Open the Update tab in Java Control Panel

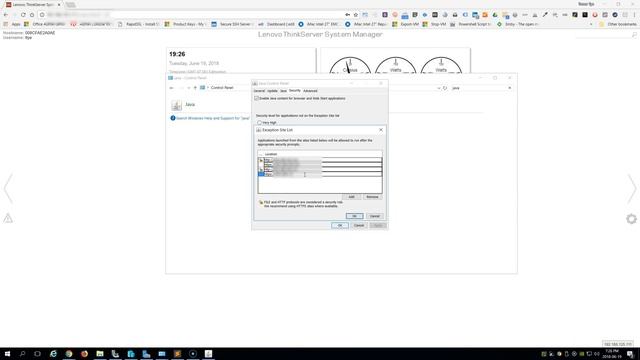tap(272, 91)
